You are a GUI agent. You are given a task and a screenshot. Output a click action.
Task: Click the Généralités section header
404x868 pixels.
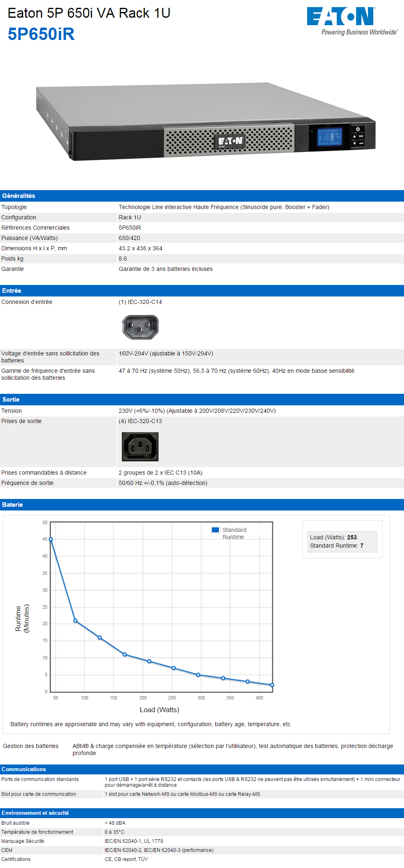coord(202,196)
